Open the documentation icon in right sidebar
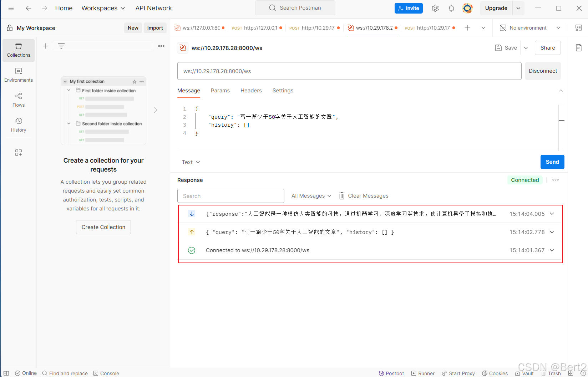 [x=579, y=48]
